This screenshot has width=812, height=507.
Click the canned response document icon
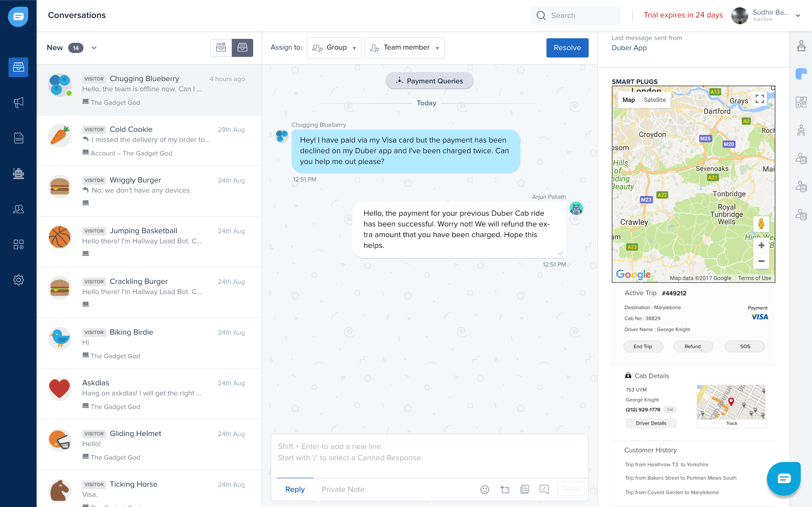(525, 489)
